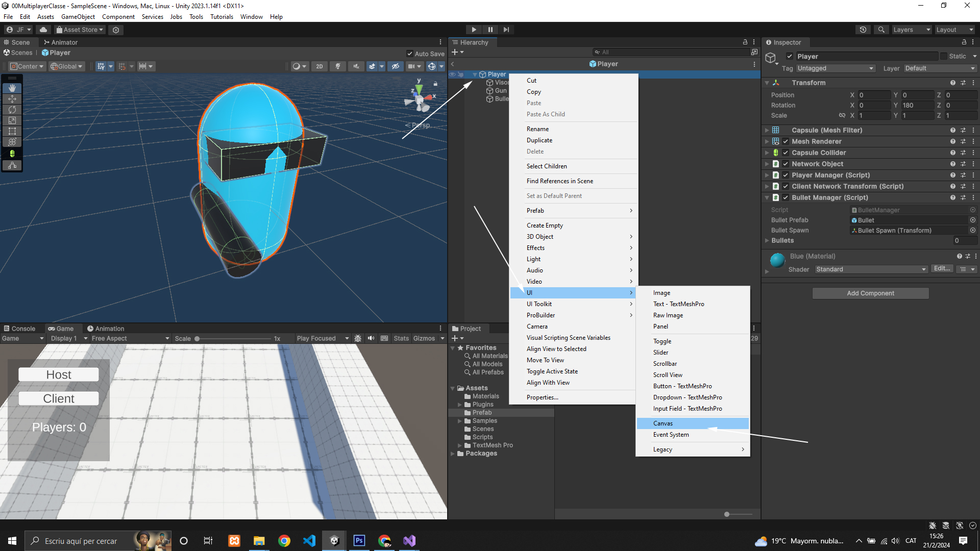Disable the Mesh Renderer component checkbox
The width and height of the screenshot is (980, 551).
coord(786,141)
